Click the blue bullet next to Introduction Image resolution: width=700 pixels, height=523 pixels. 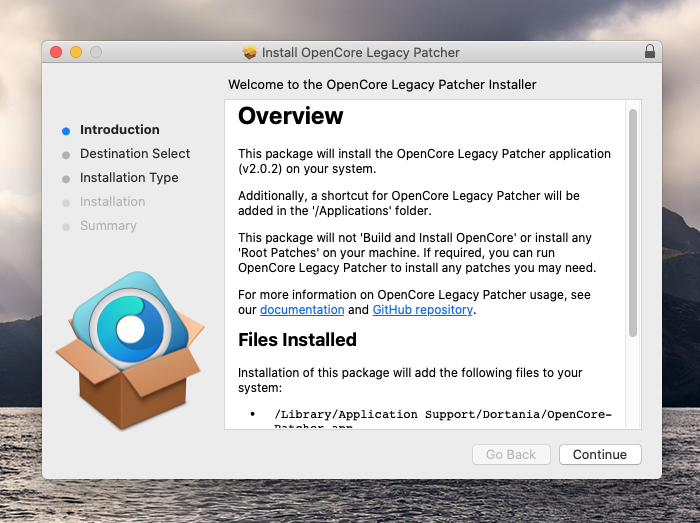pos(66,131)
